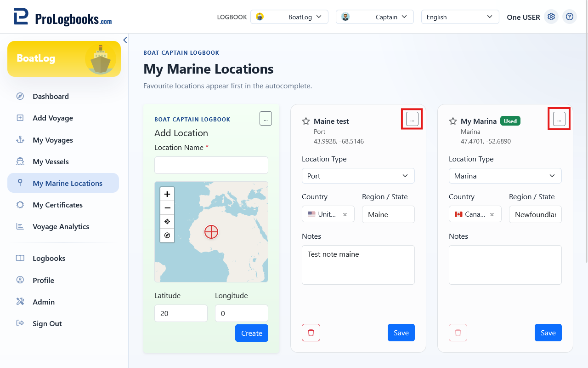Delete the Maine test location
The width and height of the screenshot is (588, 368).
click(x=311, y=333)
